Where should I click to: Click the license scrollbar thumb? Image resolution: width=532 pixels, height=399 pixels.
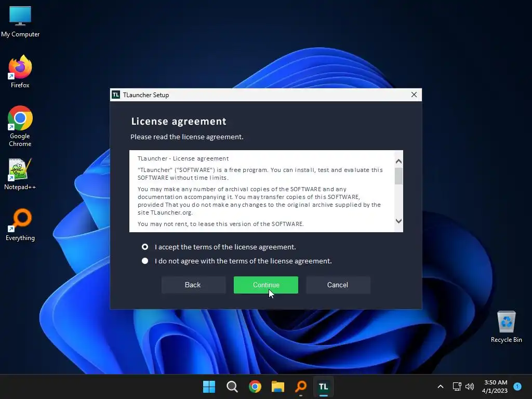coord(398,176)
